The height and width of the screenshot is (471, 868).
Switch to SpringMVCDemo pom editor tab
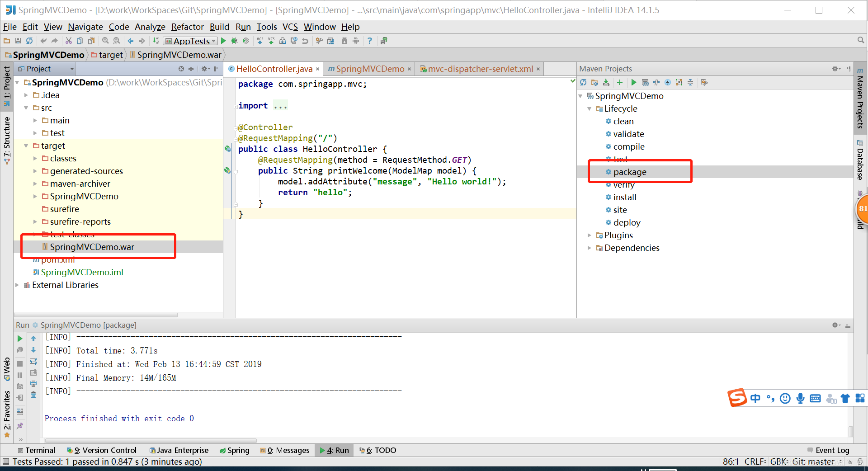(370, 69)
